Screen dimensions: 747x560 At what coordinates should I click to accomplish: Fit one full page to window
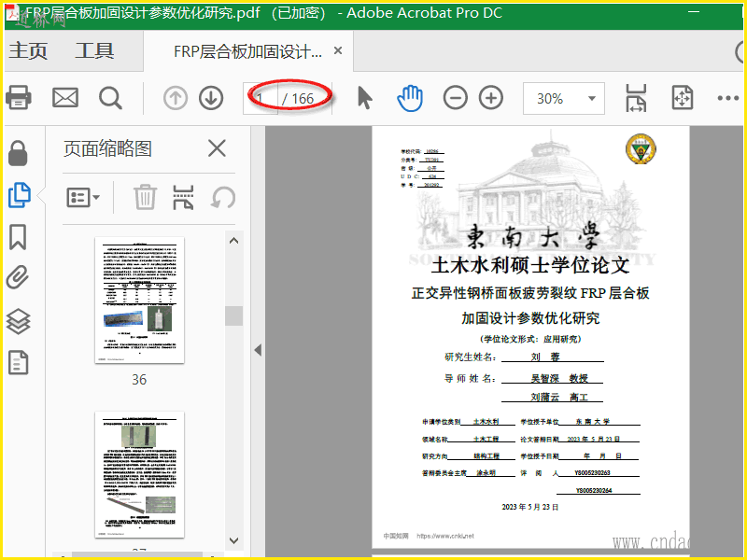click(x=683, y=98)
